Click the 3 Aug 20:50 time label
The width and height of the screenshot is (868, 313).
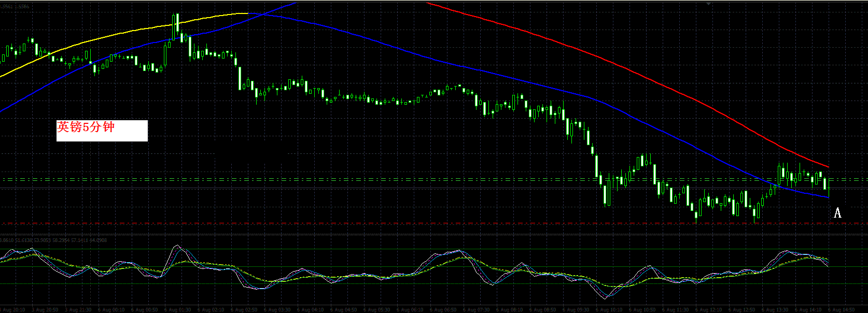point(45,310)
